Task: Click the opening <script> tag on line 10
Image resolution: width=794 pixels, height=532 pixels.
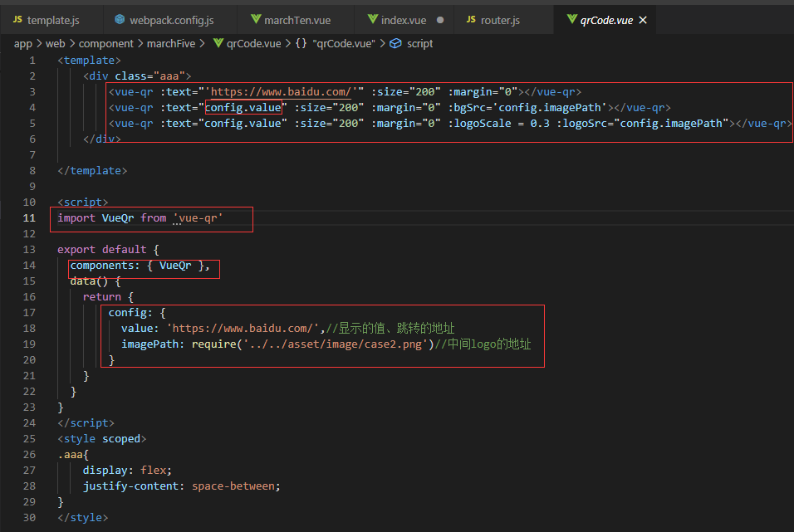Action: coord(83,202)
